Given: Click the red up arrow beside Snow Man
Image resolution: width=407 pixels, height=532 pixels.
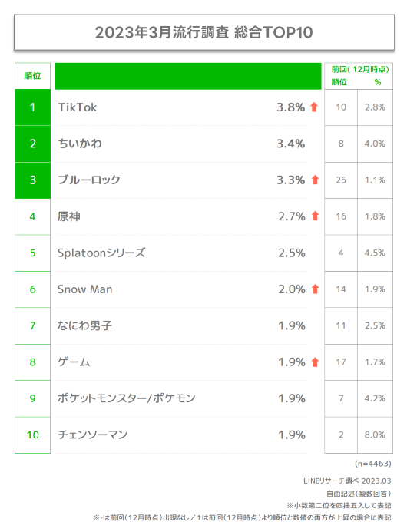Looking at the screenshot, I should (316, 289).
